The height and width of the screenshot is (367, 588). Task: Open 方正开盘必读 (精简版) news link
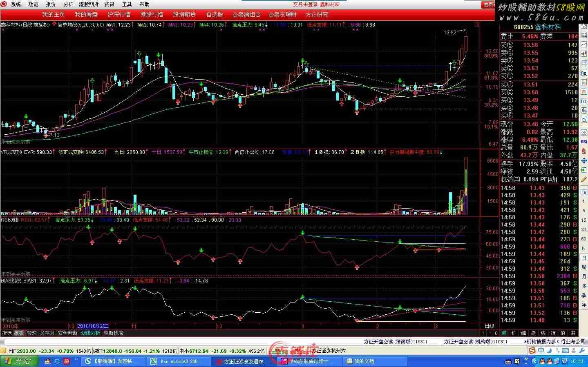(396, 342)
